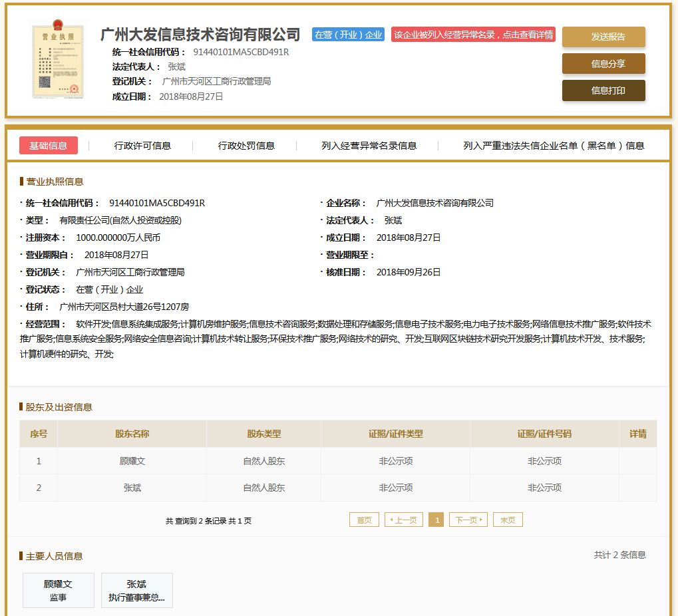Go to first page with 首页
The width and height of the screenshot is (678, 616).
tap(364, 520)
